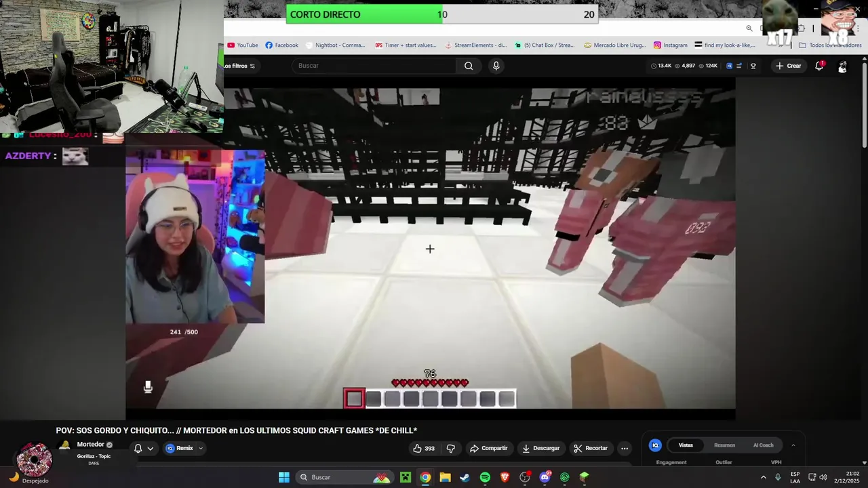Image resolution: width=868 pixels, height=488 pixels.
Task: Open Google Chrome from taskbar
Action: click(425, 477)
